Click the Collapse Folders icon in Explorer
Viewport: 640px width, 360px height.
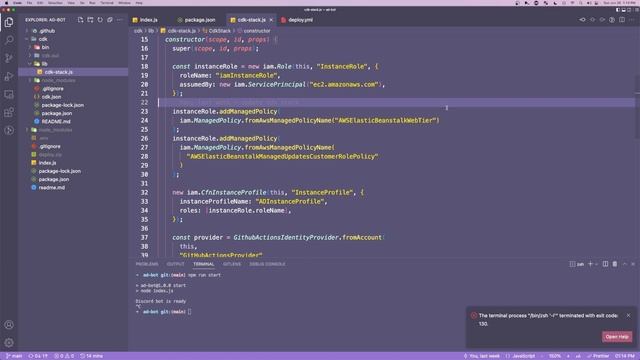coord(110,20)
